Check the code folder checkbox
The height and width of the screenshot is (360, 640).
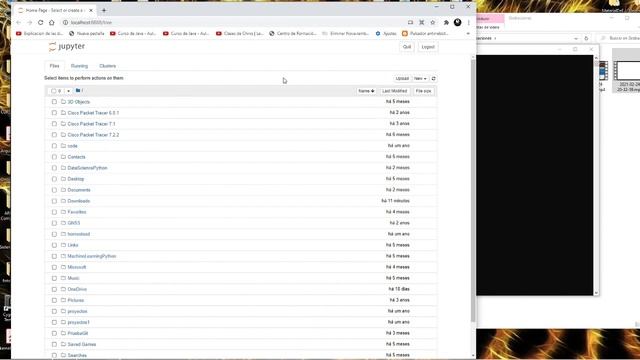(x=54, y=146)
